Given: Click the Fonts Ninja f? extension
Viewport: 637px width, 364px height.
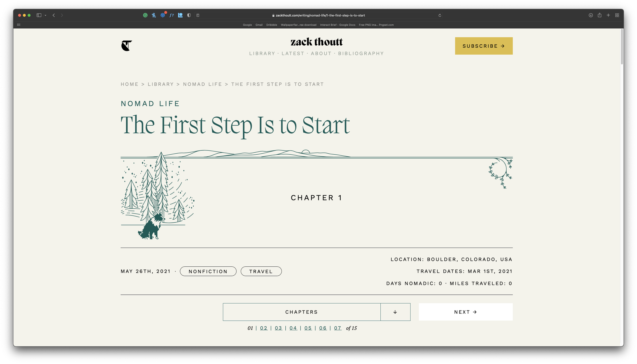Looking at the screenshot, I should 171,15.
